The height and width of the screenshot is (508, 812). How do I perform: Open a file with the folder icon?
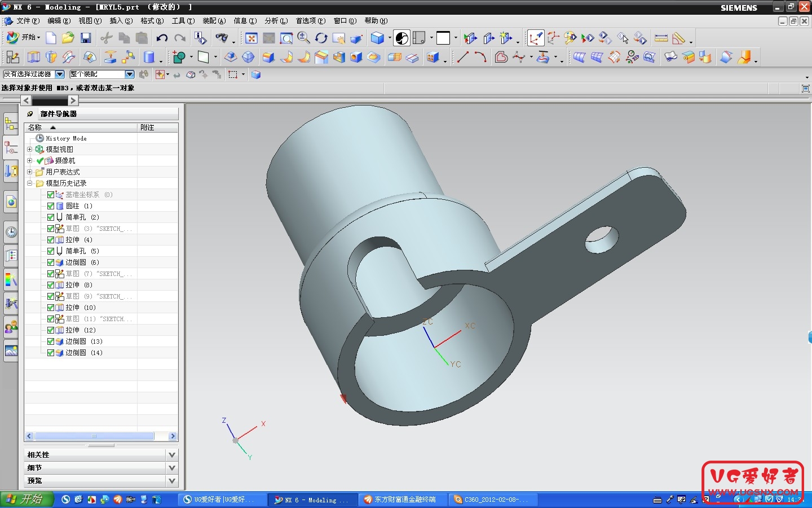tap(68, 38)
